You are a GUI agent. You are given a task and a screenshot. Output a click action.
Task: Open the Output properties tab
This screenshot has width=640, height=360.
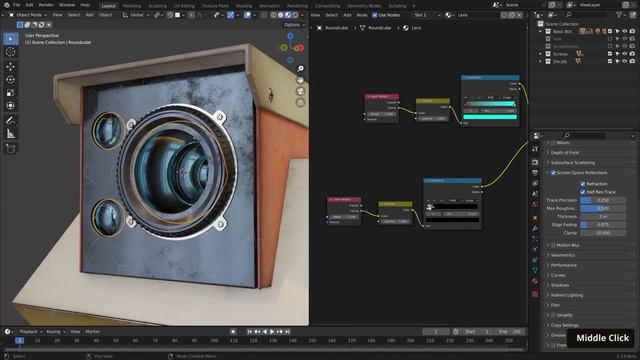pyautogui.click(x=535, y=173)
